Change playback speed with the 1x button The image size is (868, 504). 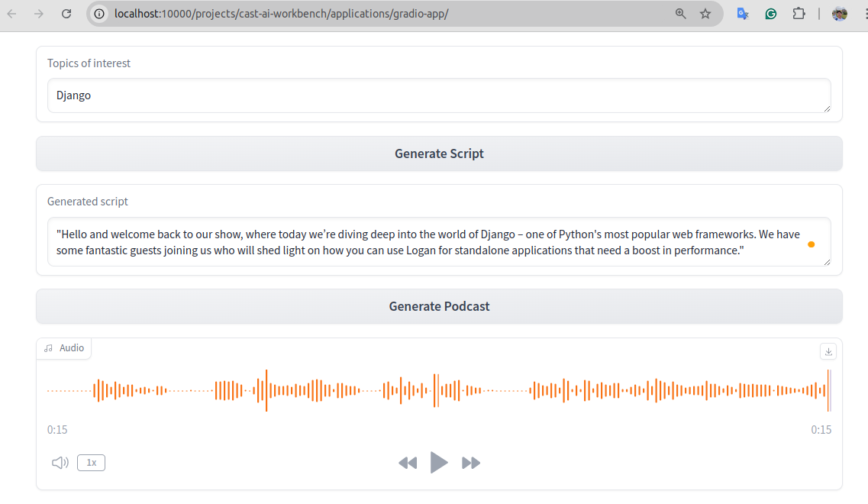92,463
